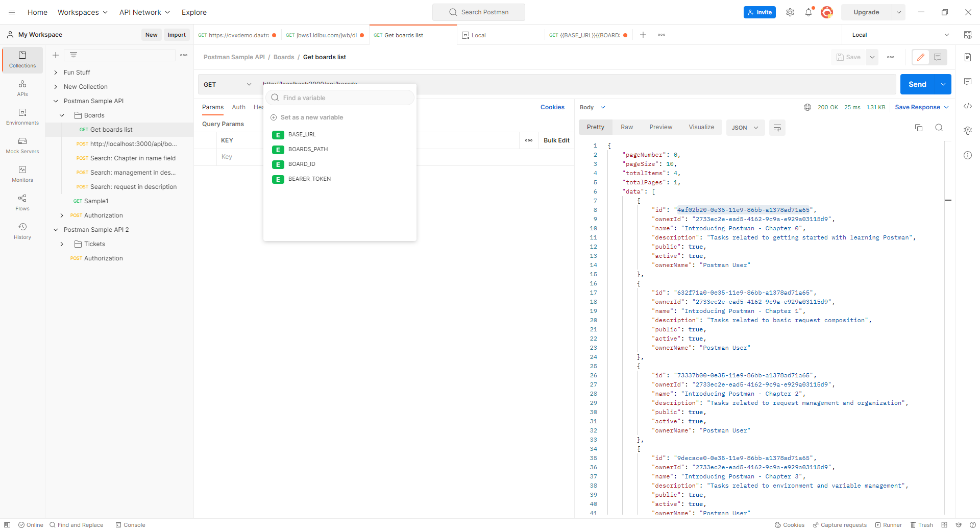Open Save Response dropdown
This screenshot has width=980, height=531.
tap(922, 107)
